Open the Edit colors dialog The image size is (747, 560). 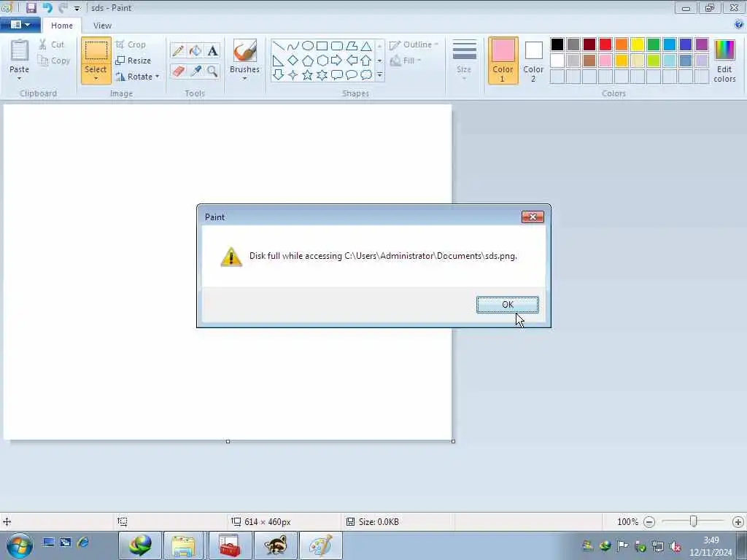tap(724, 61)
